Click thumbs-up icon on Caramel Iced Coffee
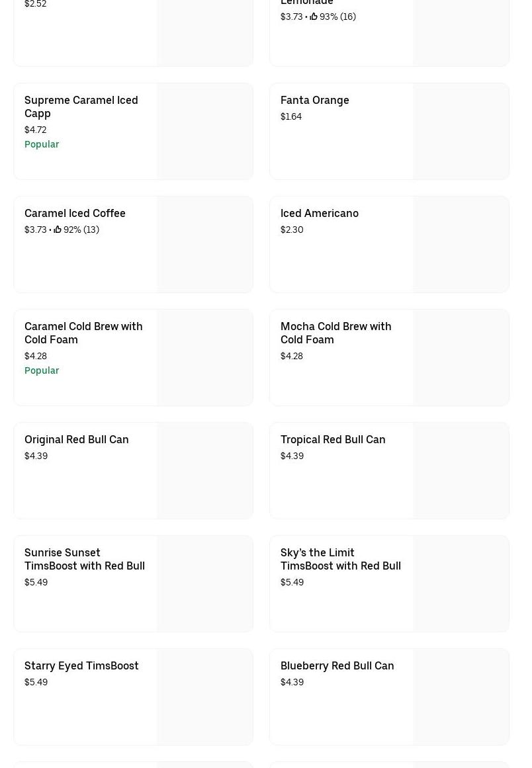Viewport: 532px width, 768px height. click(x=58, y=230)
